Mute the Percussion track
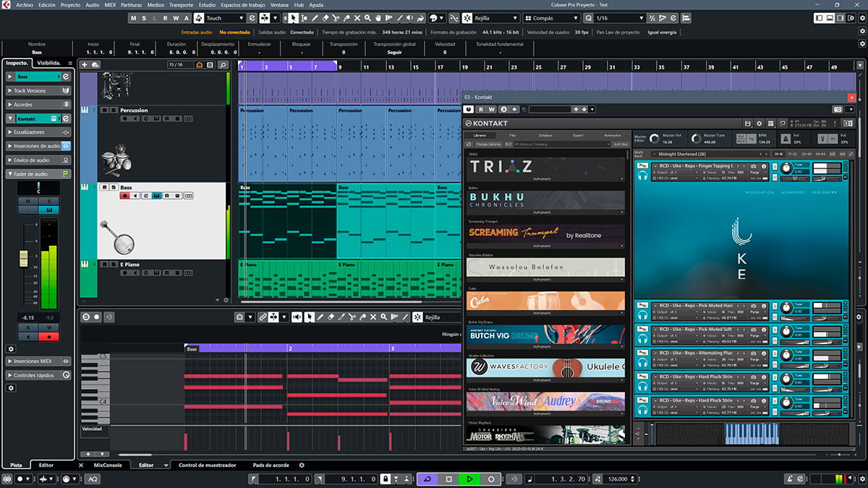 104,111
